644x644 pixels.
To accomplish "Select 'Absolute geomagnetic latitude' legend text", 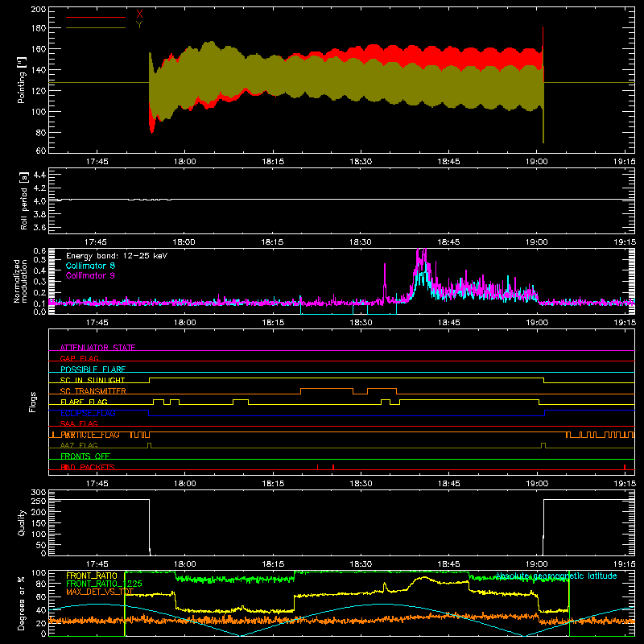I will click(556, 576).
